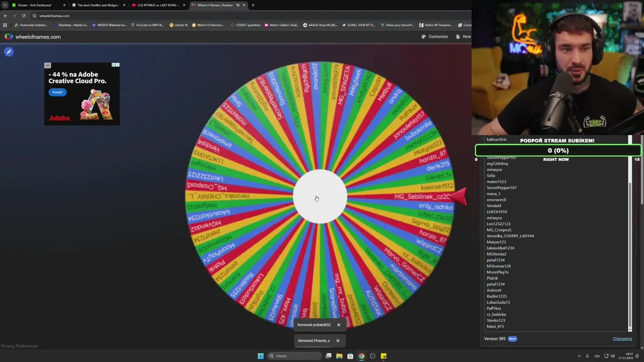The width and height of the screenshot is (644, 362).
Task: Open the YouTube to MP4 bookmark
Action: pos(147,25)
